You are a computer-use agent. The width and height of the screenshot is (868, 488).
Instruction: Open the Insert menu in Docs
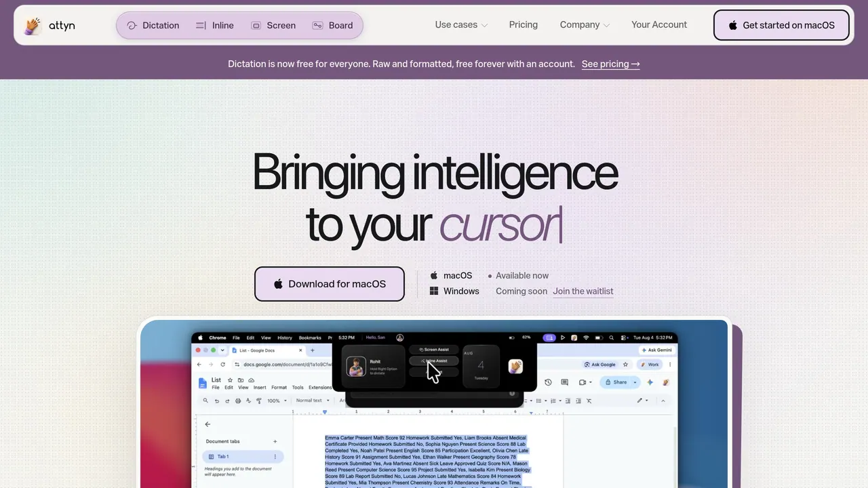pos(260,388)
